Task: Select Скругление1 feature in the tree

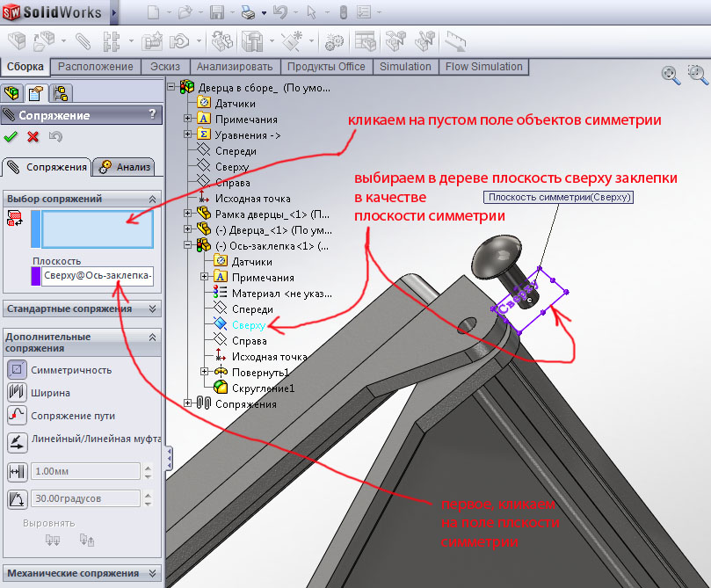Action: (x=262, y=388)
